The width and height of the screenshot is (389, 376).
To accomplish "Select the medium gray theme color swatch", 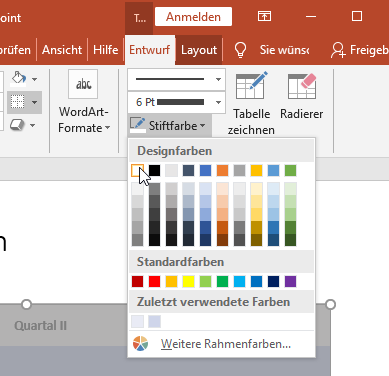I will tap(239, 170).
